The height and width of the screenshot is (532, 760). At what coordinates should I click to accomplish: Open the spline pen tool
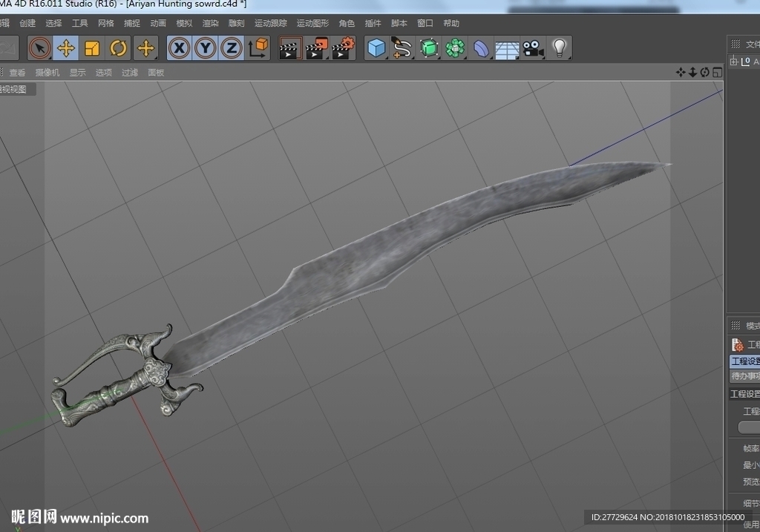point(402,48)
